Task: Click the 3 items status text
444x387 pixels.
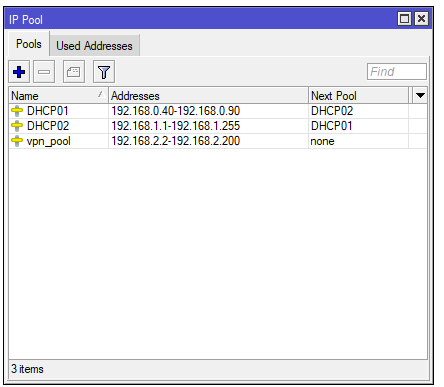Action: pyautogui.click(x=27, y=369)
